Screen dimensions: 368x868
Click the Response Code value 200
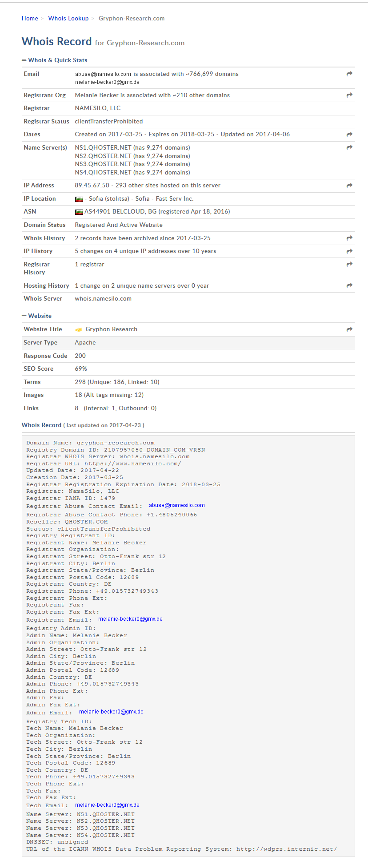pos(80,356)
